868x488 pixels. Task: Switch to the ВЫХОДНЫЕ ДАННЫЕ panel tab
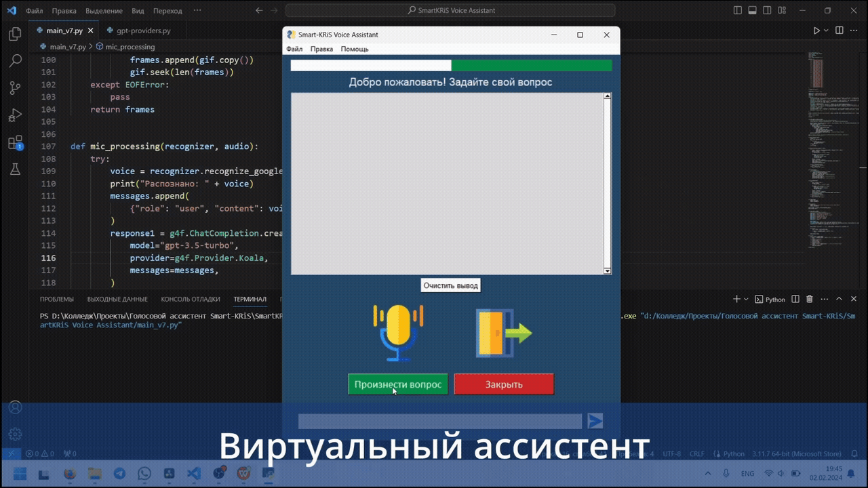click(x=117, y=299)
